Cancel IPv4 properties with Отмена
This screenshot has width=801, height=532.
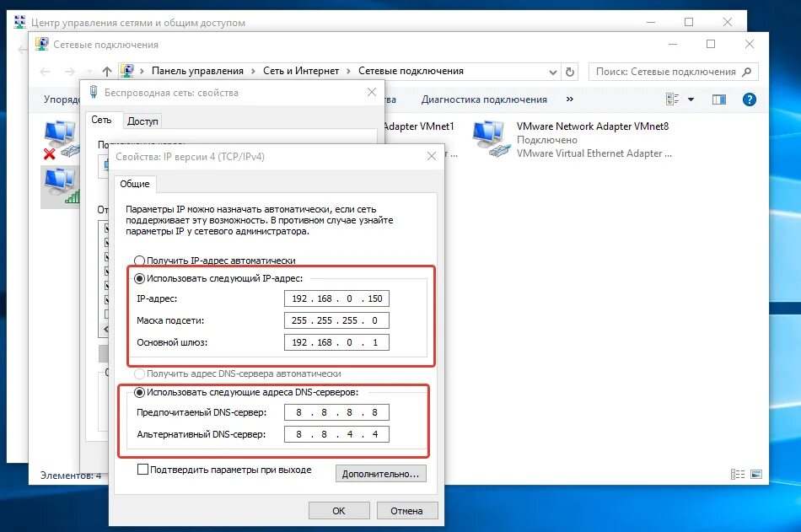[x=406, y=511]
